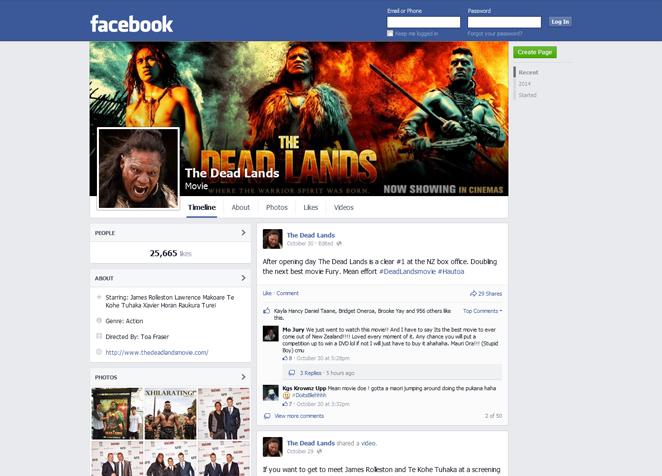Click The Dead Lands avatar on the October 30 post
662x476 pixels.
[x=272, y=239]
